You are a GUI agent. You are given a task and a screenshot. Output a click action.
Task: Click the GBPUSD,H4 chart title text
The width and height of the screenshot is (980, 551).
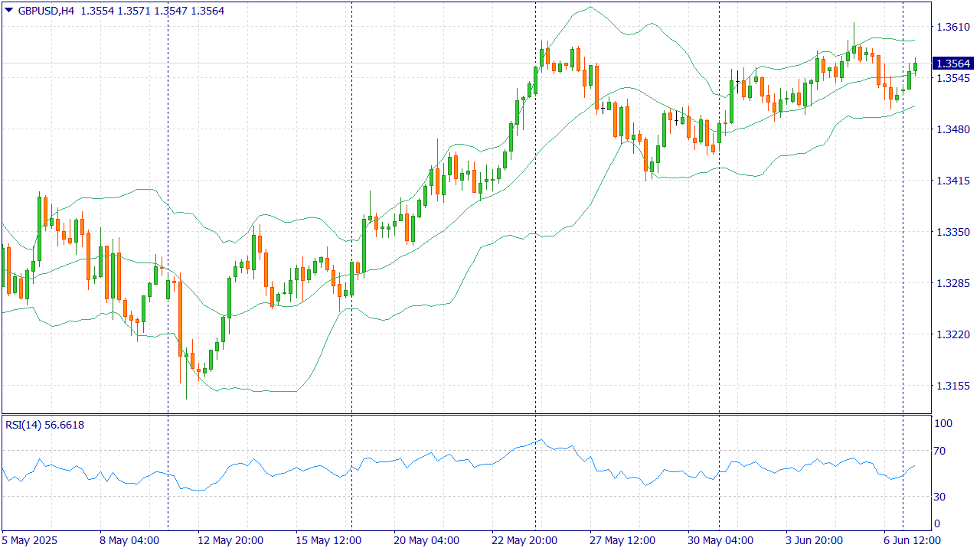46,11
